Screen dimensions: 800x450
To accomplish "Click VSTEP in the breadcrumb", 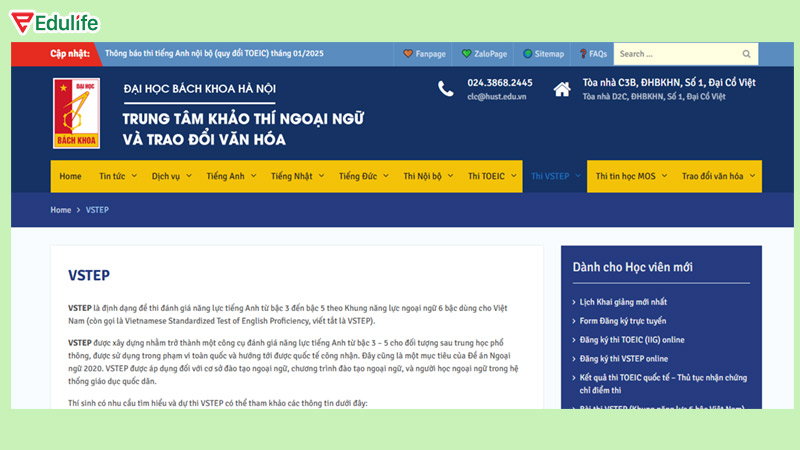I will [x=97, y=210].
